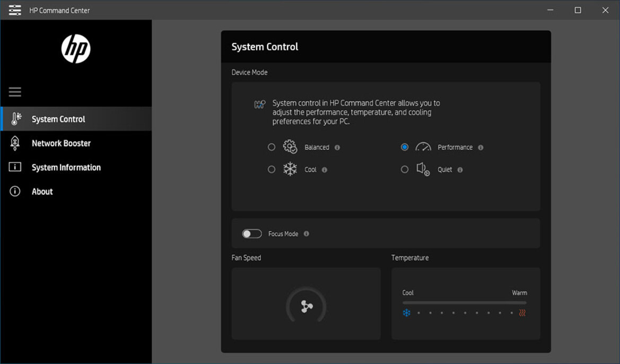The image size is (620, 364).
Task: Click the Balanced mode label
Action: (317, 147)
